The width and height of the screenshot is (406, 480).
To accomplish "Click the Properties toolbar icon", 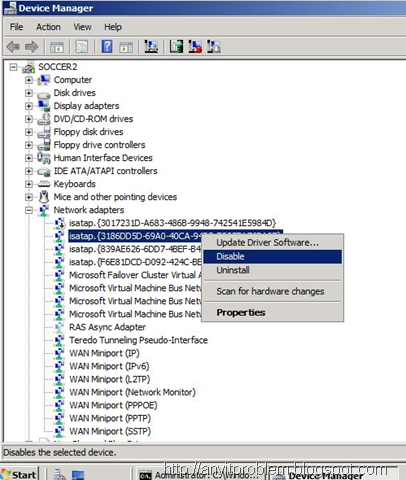I will [x=82, y=47].
